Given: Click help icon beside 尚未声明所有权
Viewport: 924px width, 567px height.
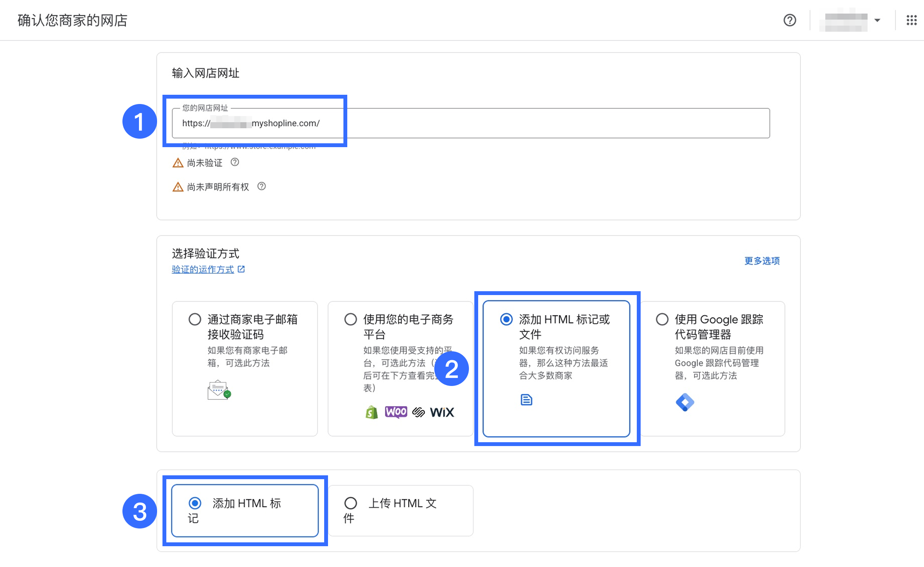Looking at the screenshot, I should click(x=261, y=186).
